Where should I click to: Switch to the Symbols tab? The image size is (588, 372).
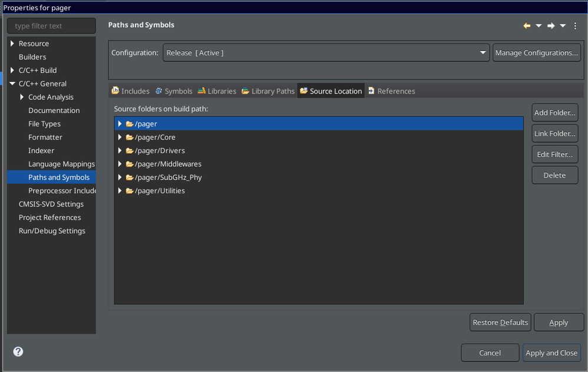pos(174,91)
